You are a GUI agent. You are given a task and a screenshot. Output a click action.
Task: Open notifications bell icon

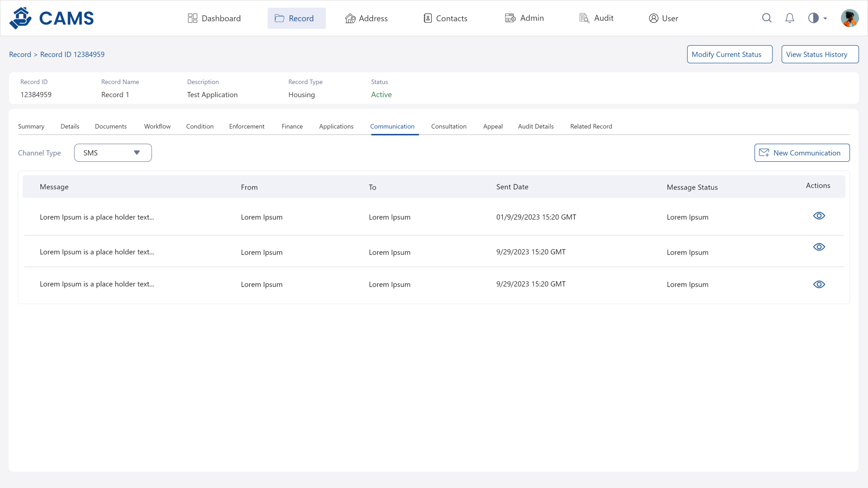tap(790, 18)
